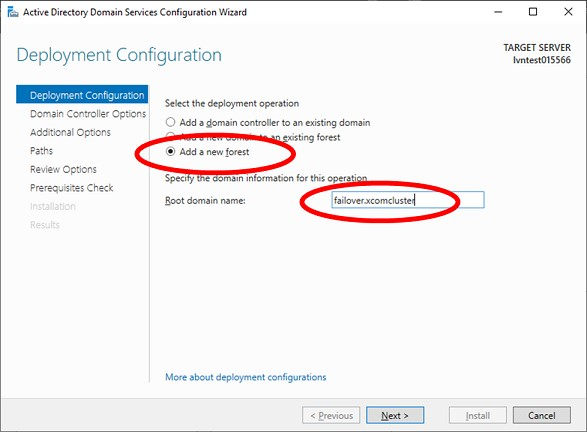Screen dimensions: 587x432
Task: Click the Results step in sidebar
Action: 45,225
